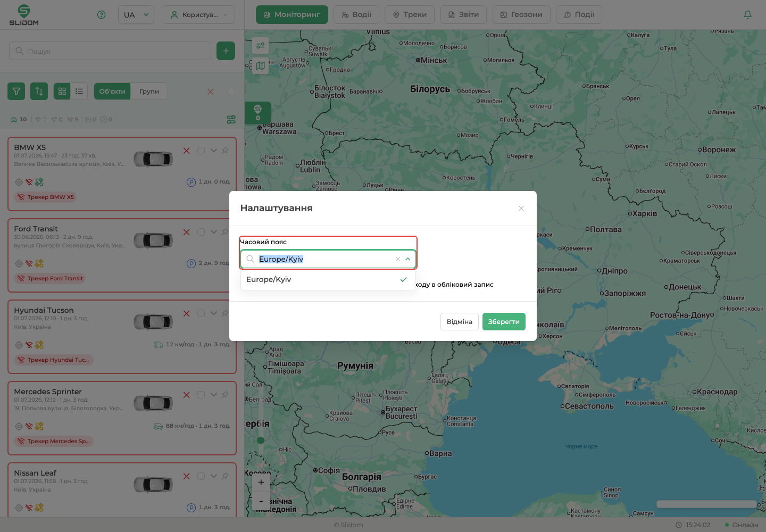766x532 pixels.
Task: Select Europe/Kyiv option in list
Action: pyautogui.click(x=328, y=279)
